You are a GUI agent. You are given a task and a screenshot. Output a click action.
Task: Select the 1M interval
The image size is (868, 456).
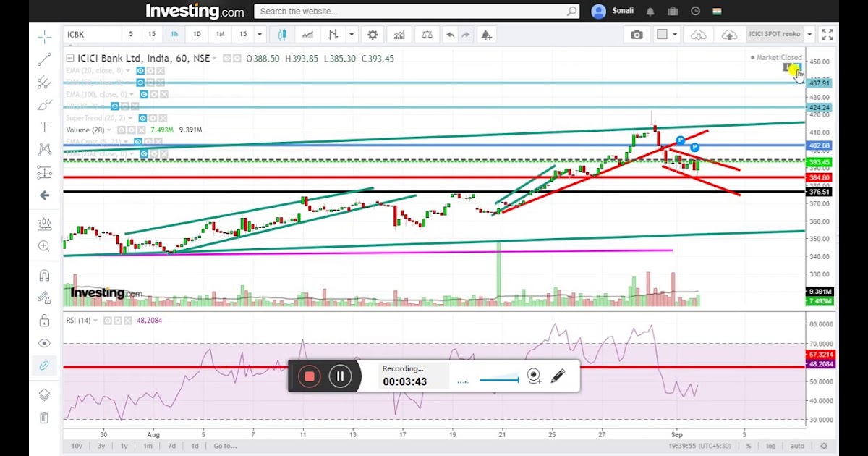[x=220, y=35]
